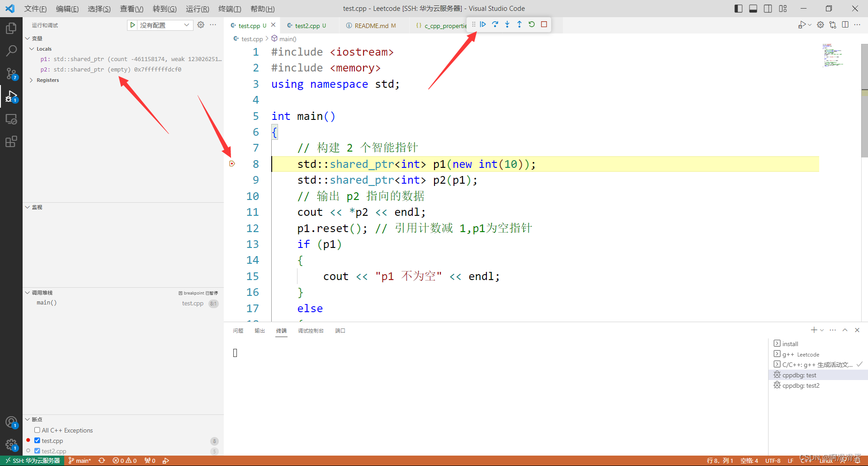
Task: Toggle the breakpoint on line 8 gutter
Action: pyautogui.click(x=232, y=164)
